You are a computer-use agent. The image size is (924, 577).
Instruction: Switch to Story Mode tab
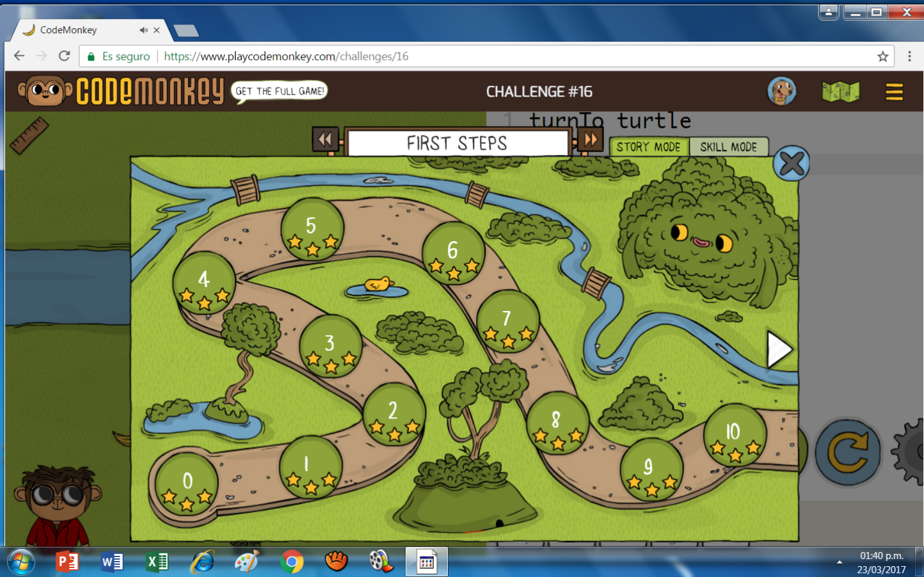tap(648, 146)
